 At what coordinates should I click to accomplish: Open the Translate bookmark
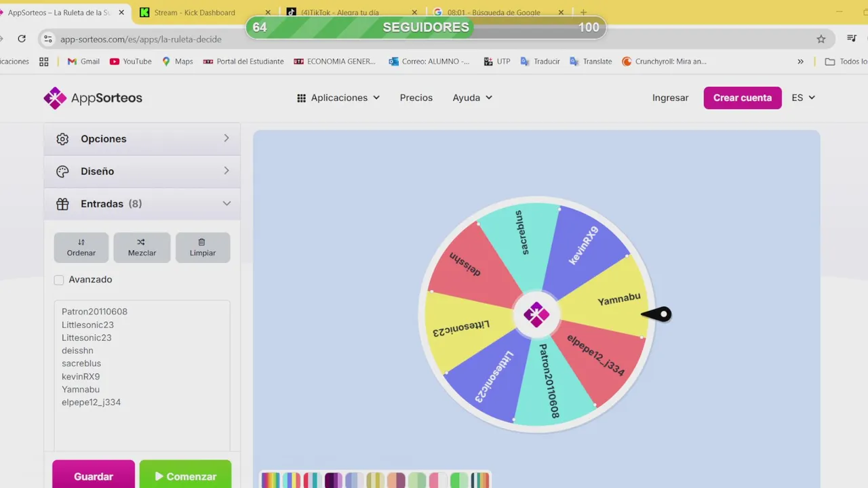coord(591,61)
